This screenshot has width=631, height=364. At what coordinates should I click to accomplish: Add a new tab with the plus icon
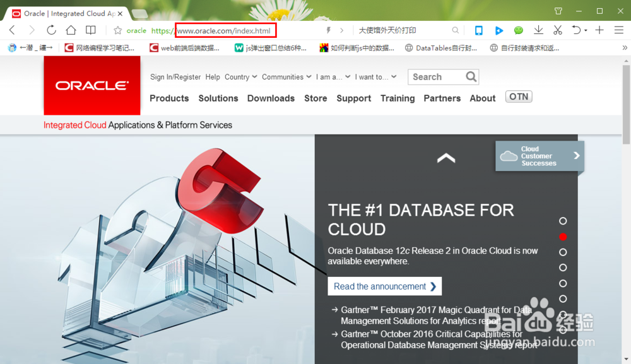coord(599,30)
